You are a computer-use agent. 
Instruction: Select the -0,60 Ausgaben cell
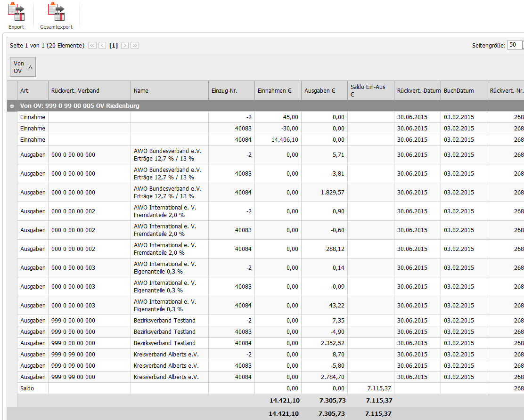[x=325, y=230]
